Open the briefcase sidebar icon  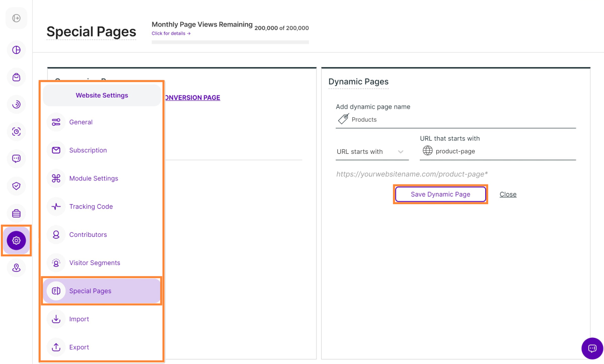16,214
